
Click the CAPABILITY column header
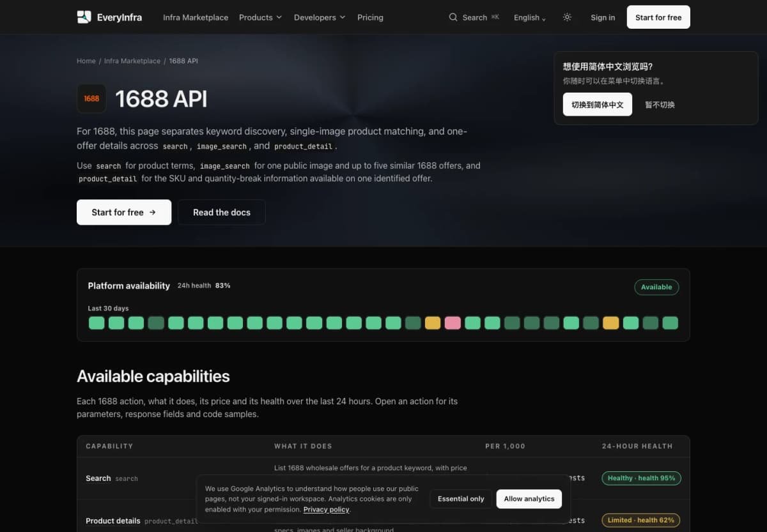109,446
